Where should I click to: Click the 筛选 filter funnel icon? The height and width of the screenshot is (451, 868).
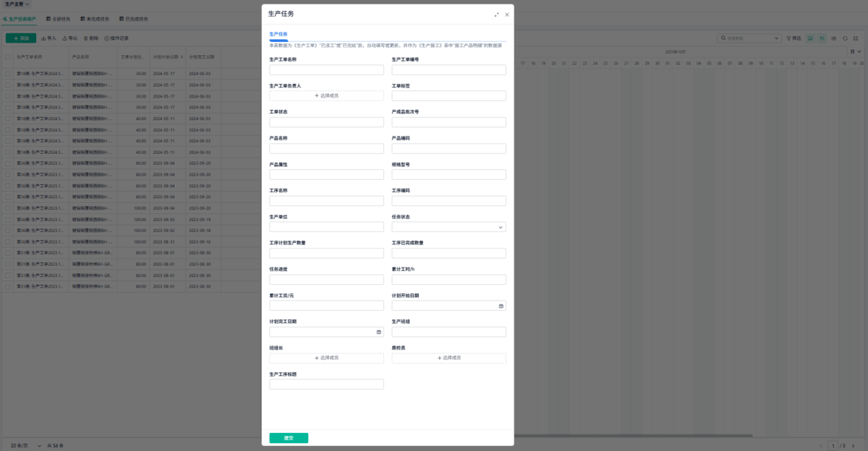[x=789, y=38]
